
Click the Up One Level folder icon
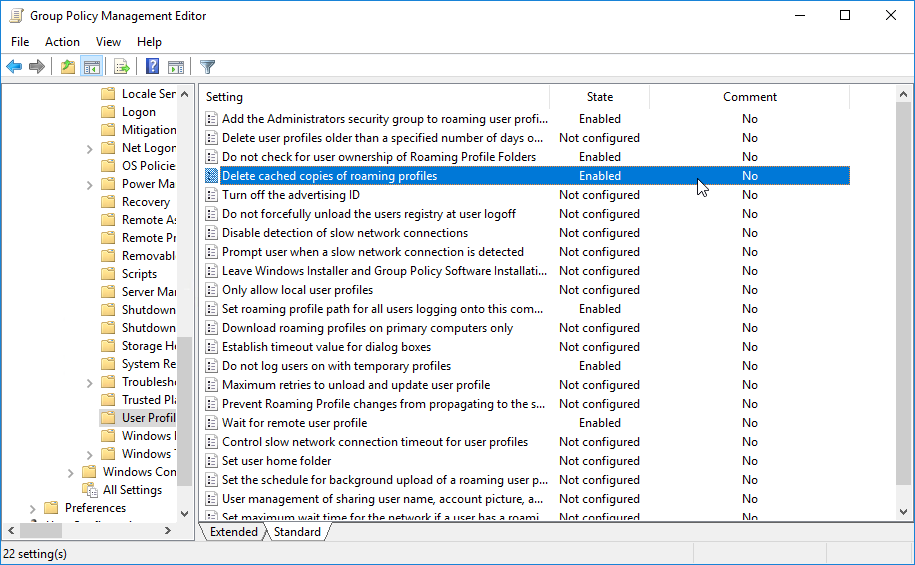[x=67, y=67]
